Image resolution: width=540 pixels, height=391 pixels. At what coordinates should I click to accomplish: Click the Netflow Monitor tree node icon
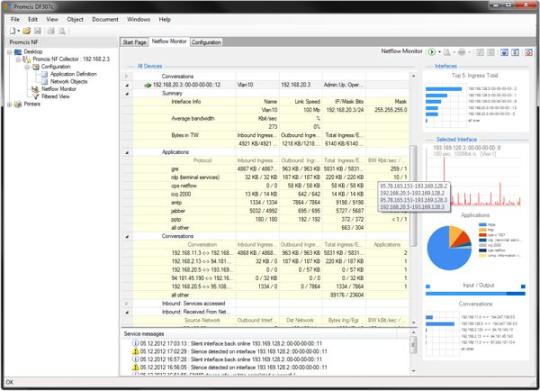35,89
